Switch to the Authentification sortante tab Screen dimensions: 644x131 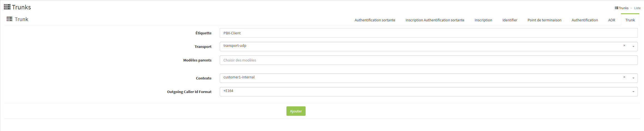(375, 20)
